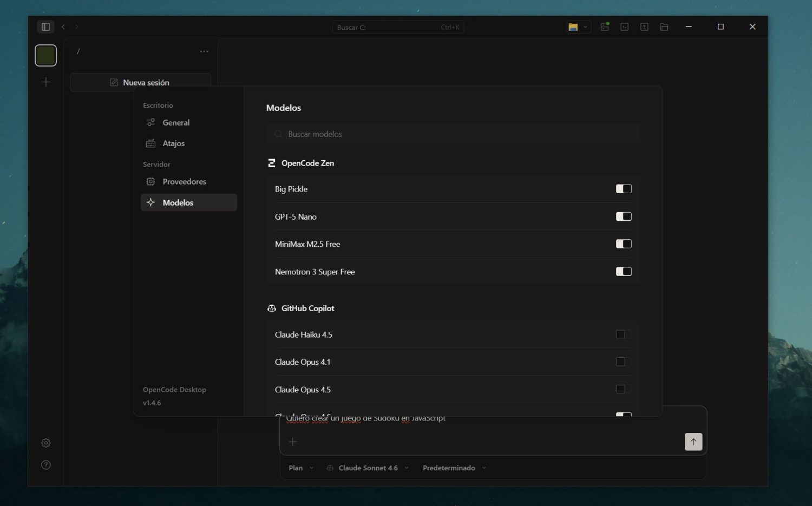812x506 pixels.
Task: Click the Nueva sesión button
Action: (140, 82)
